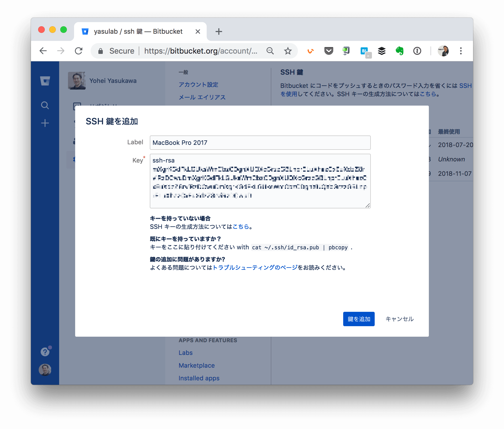Click the sidebar plus create icon
504x429 pixels.
45,123
